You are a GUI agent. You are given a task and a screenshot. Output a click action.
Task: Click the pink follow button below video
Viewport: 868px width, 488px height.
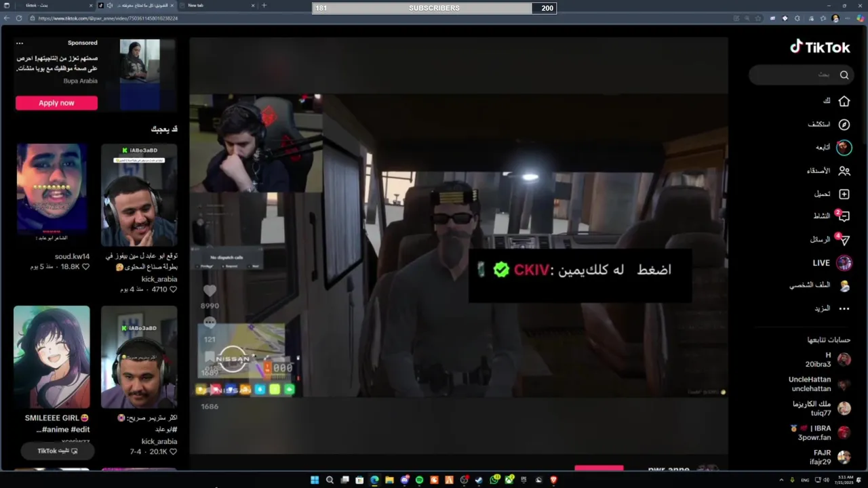tap(599, 468)
